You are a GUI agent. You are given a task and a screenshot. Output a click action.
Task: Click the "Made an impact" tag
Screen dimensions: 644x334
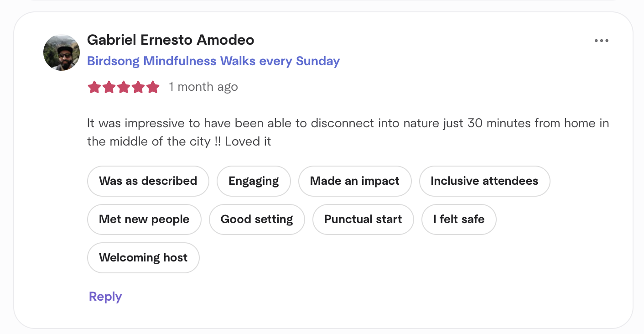[x=355, y=181]
